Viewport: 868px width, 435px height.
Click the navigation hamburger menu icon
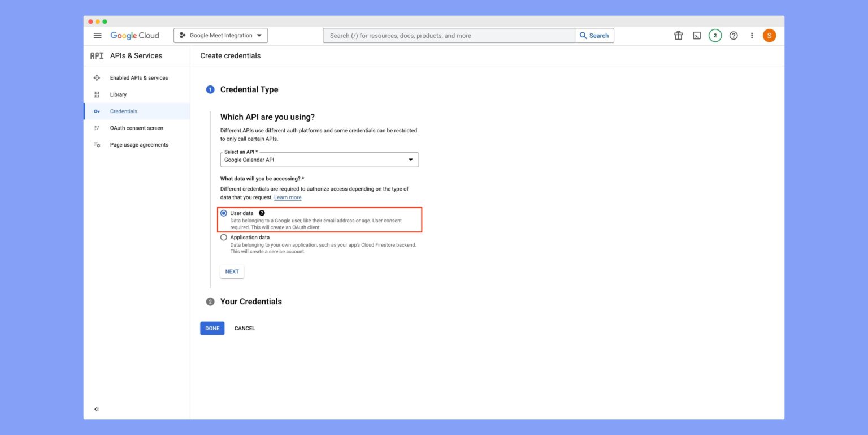(x=97, y=35)
